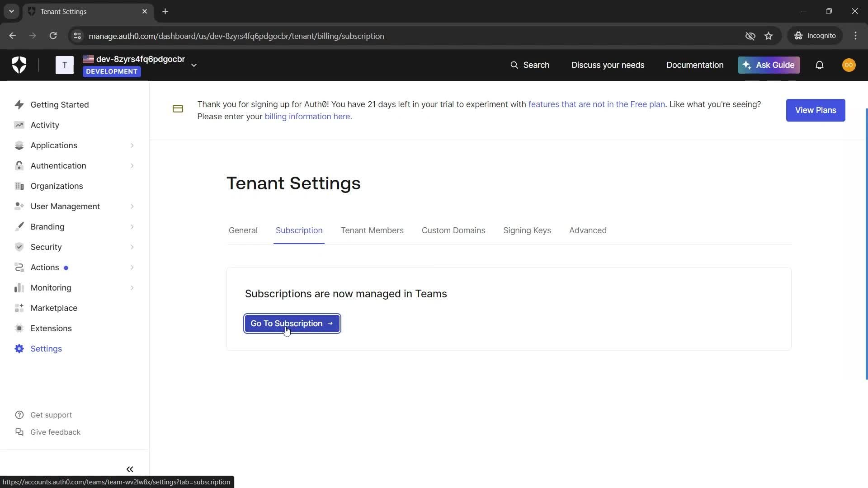Open the tenant switcher dropdown chevron
The width and height of the screenshot is (868, 488).
pos(194,65)
